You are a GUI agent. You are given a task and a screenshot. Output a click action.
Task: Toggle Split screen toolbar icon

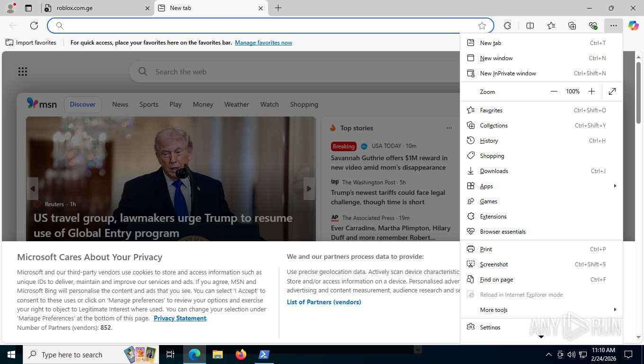[530, 26]
